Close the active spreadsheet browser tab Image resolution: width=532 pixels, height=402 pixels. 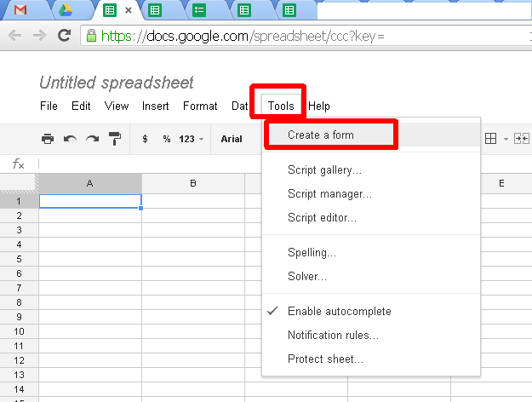tap(129, 10)
